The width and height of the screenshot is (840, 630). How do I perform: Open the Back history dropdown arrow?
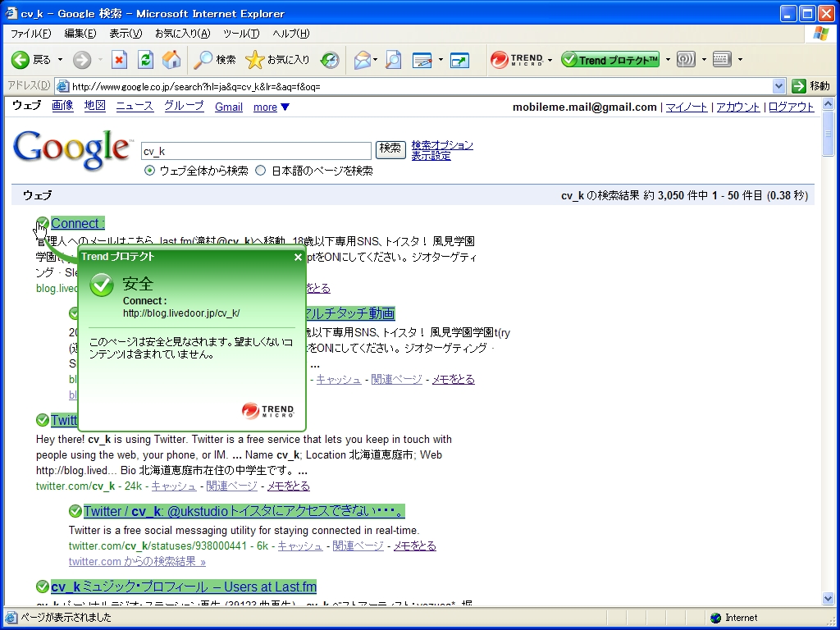(60, 59)
